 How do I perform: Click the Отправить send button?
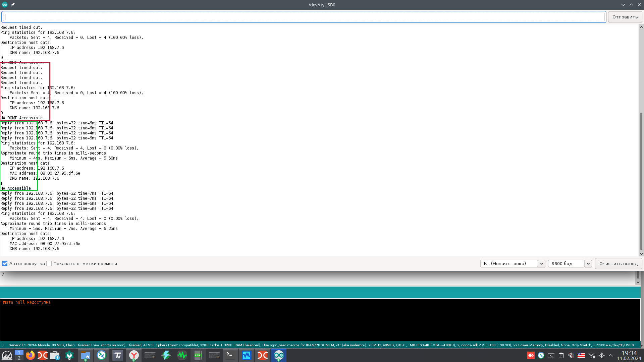click(625, 17)
